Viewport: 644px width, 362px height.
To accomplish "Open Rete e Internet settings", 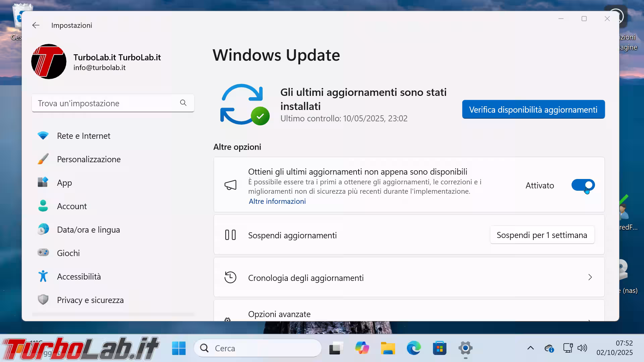I will point(84,136).
